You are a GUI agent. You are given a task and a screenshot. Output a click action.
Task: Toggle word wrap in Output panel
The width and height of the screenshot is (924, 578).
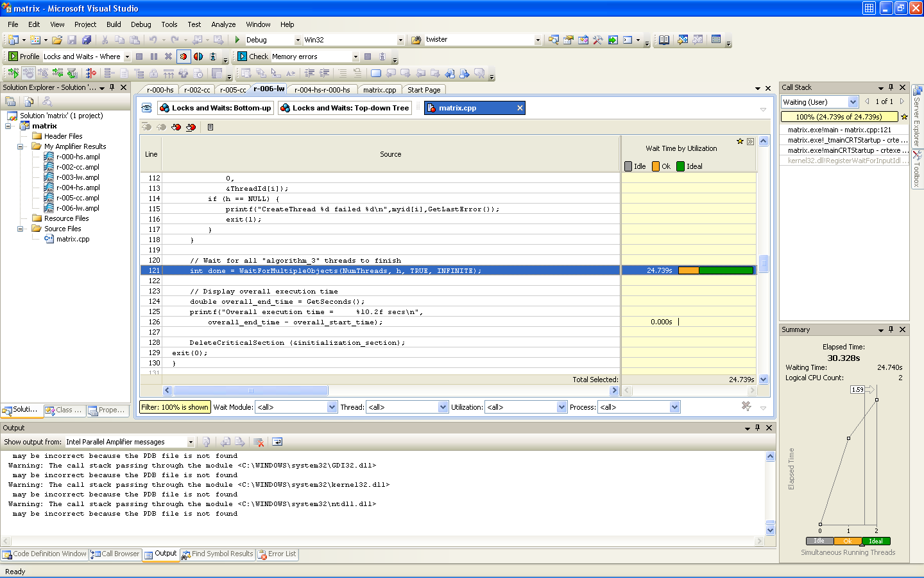[x=277, y=442]
